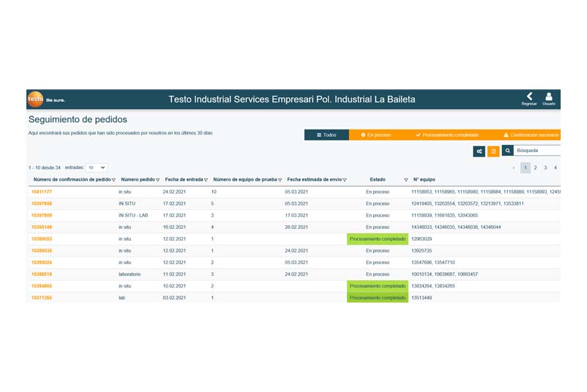587x392 pixels.
Task: Click the 'IN SITU - LAB' cell
Action: (x=133, y=216)
